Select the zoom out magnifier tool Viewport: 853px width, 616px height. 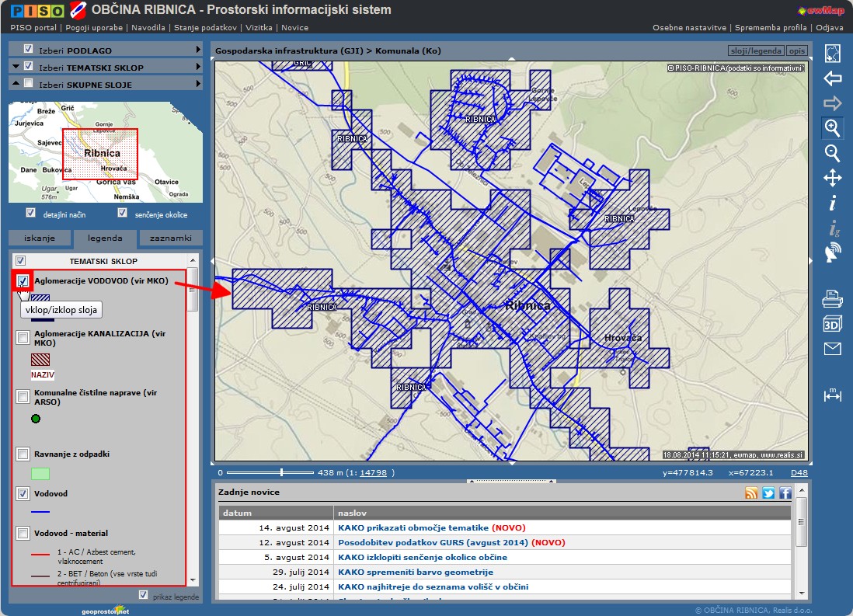pyautogui.click(x=832, y=153)
